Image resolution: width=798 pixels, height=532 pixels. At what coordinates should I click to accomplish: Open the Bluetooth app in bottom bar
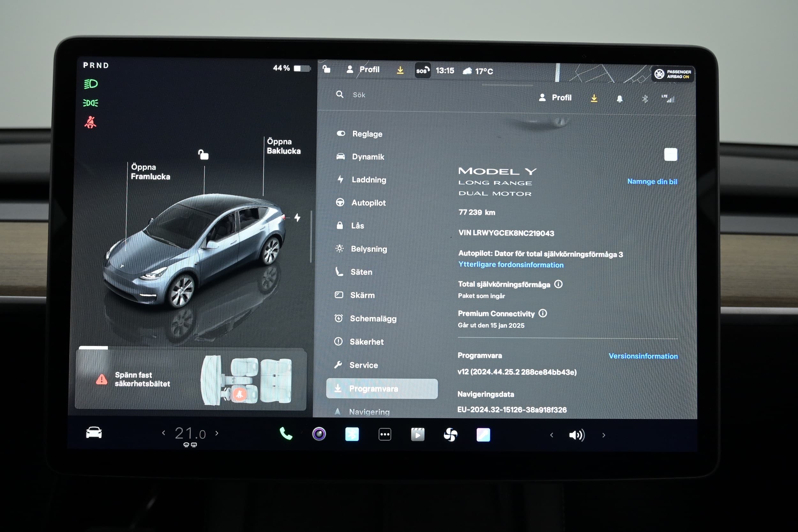click(352, 434)
